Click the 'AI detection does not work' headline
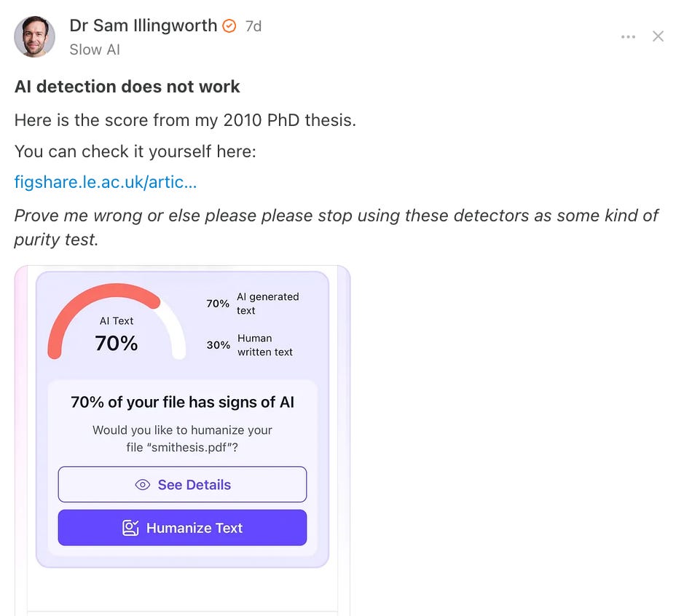 [127, 87]
